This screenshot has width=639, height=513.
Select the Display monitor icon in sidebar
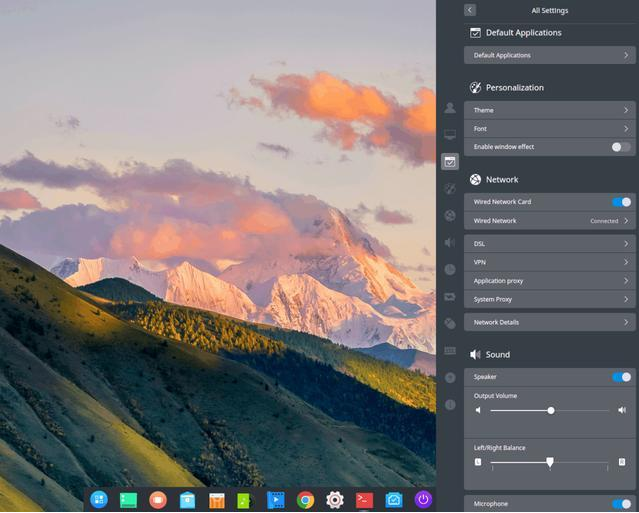pyautogui.click(x=450, y=134)
